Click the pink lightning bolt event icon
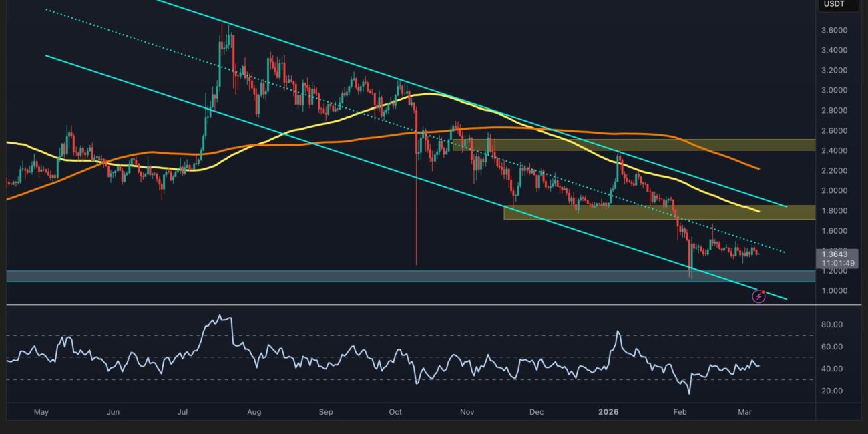 (x=758, y=296)
